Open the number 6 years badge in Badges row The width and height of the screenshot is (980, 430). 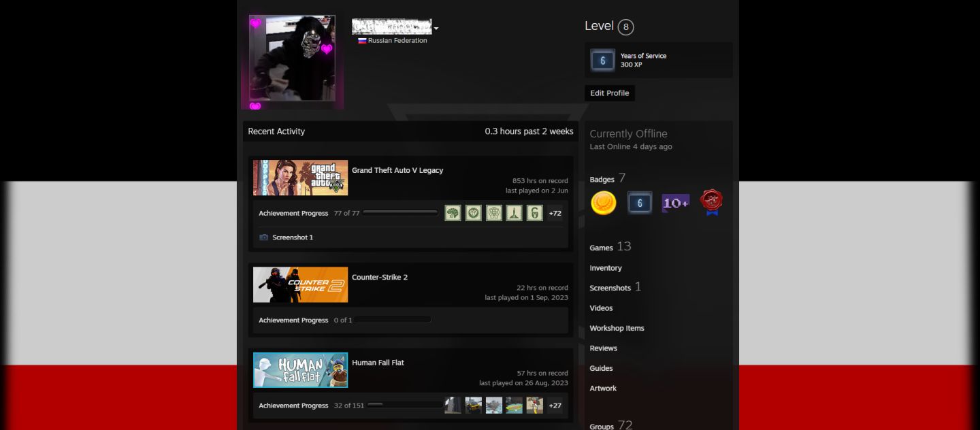coord(640,203)
